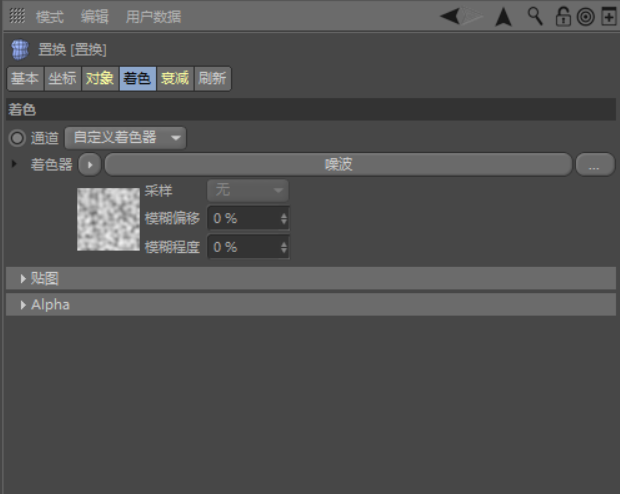Expand the Alpha section

click(x=23, y=304)
